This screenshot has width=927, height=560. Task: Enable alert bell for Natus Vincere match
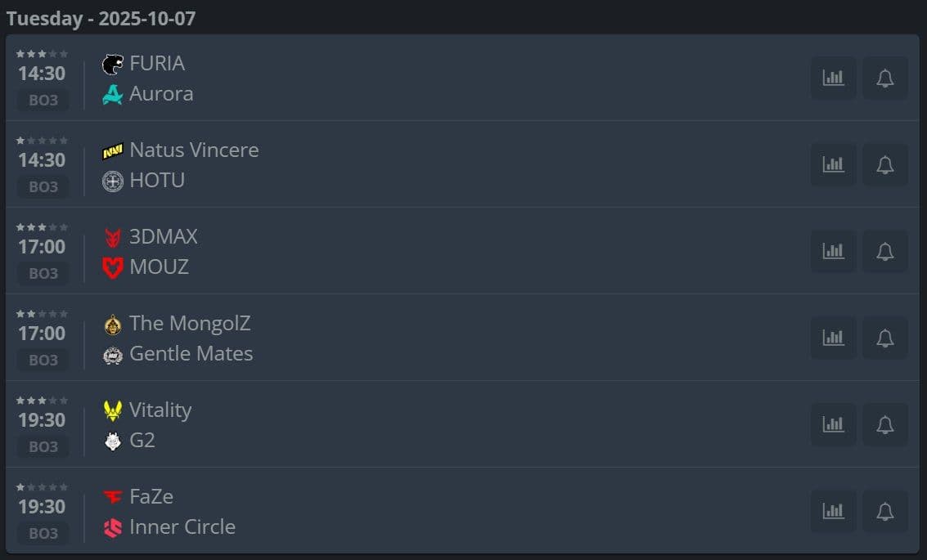(884, 165)
